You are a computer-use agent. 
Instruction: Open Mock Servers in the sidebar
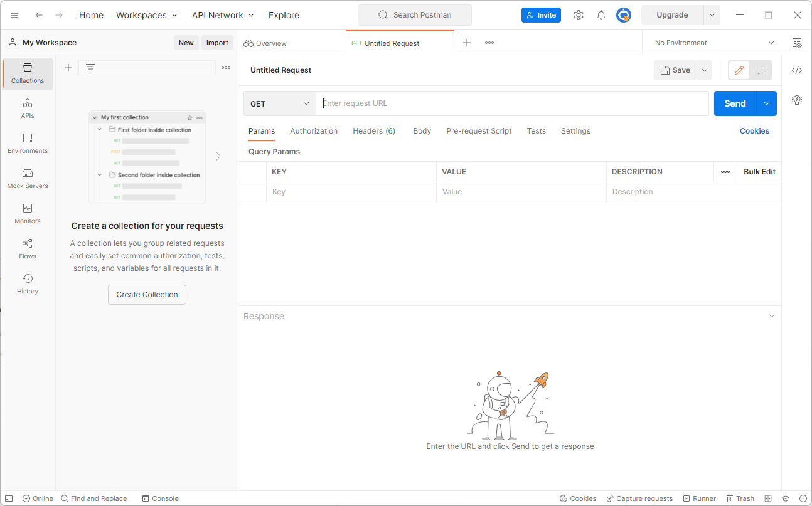click(28, 179)
